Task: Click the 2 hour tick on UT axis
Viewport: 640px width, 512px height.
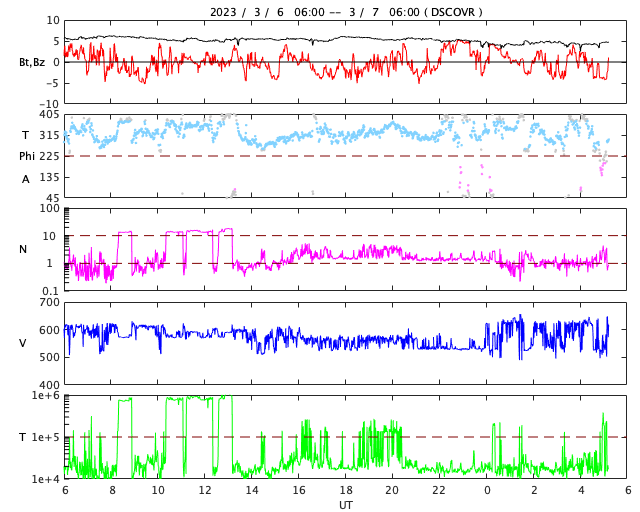Action: (x=534, y=490)
